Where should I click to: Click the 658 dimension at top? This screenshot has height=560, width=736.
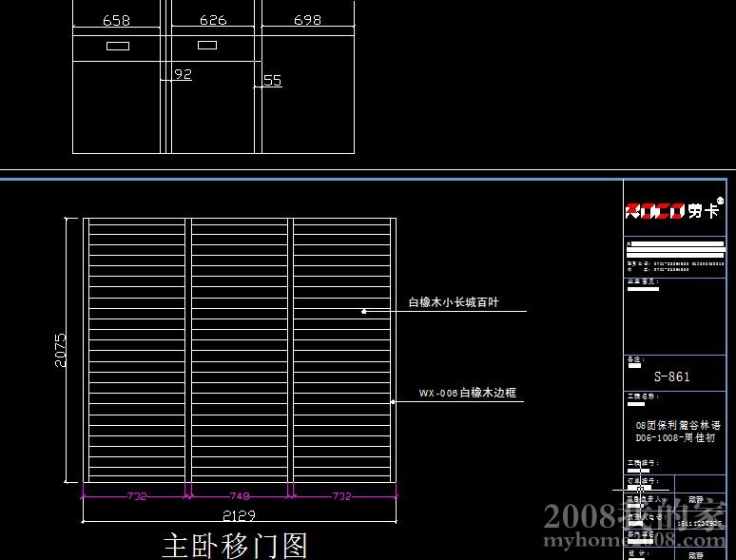click(116, 20)
